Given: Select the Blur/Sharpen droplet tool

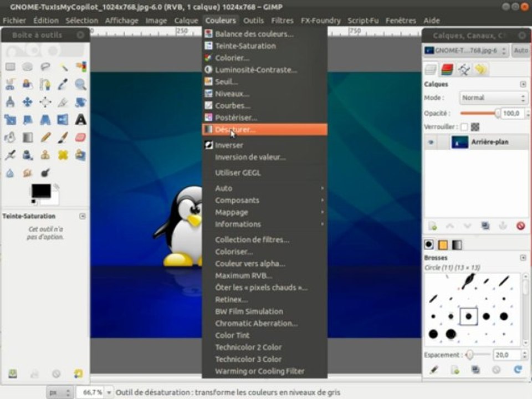Looking at the screenshot, I should [x=10, y=173].
